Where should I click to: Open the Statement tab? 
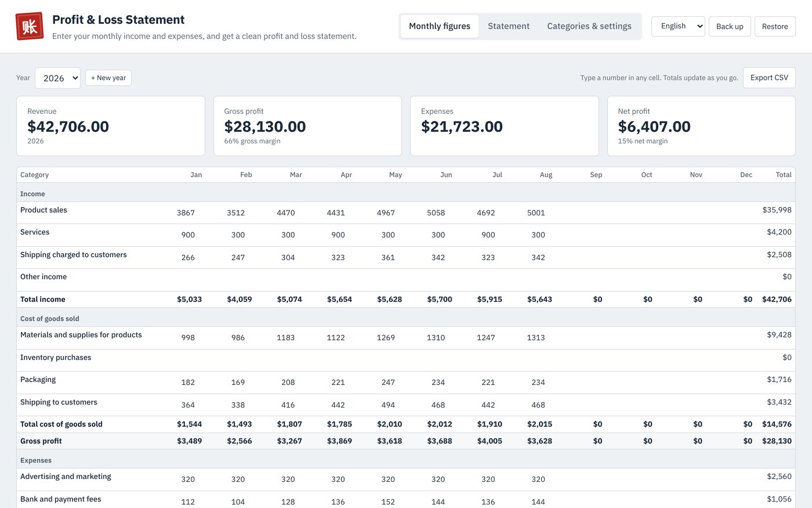[509, 26]
